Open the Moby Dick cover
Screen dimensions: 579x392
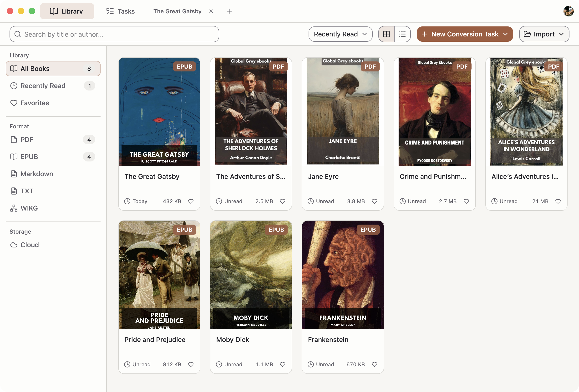pos(251,275)
